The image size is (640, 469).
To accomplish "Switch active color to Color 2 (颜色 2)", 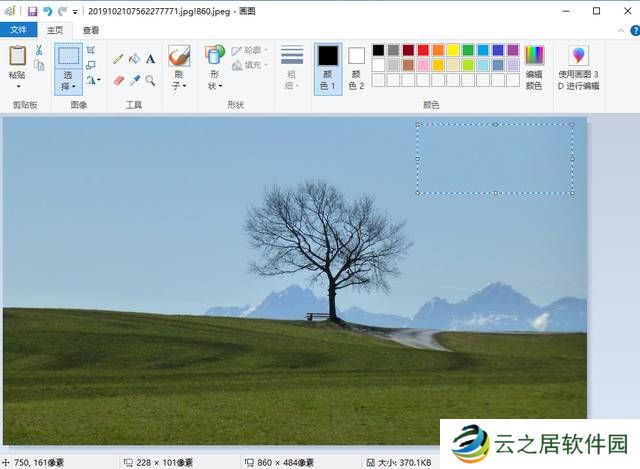I will (x=356, y=68).
